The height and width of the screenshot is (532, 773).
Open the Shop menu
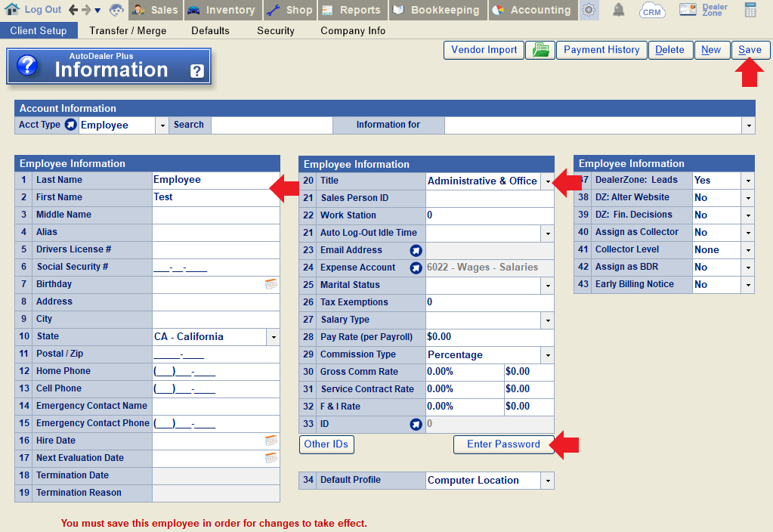290,10
